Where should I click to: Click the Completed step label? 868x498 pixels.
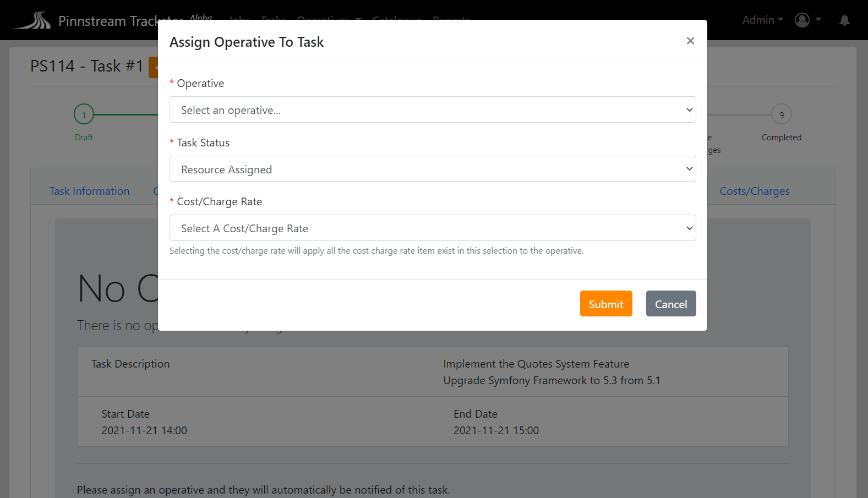tap(781, 138)
